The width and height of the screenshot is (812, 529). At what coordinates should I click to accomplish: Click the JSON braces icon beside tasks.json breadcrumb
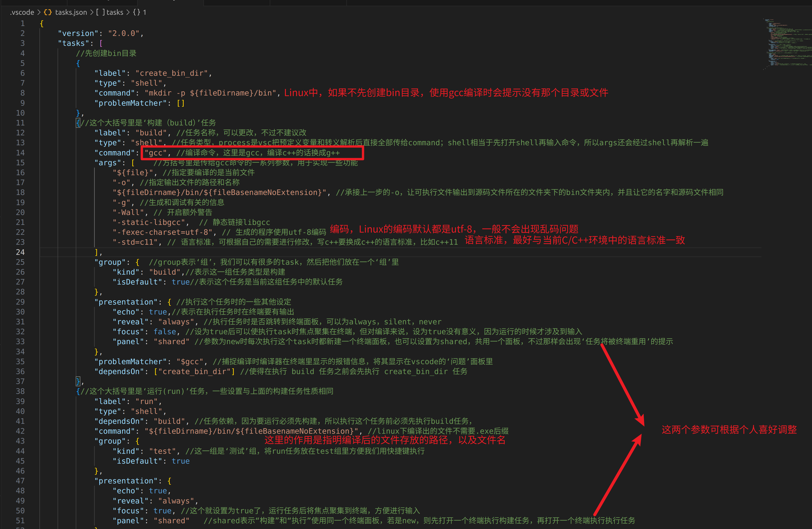tap(48, 12)
